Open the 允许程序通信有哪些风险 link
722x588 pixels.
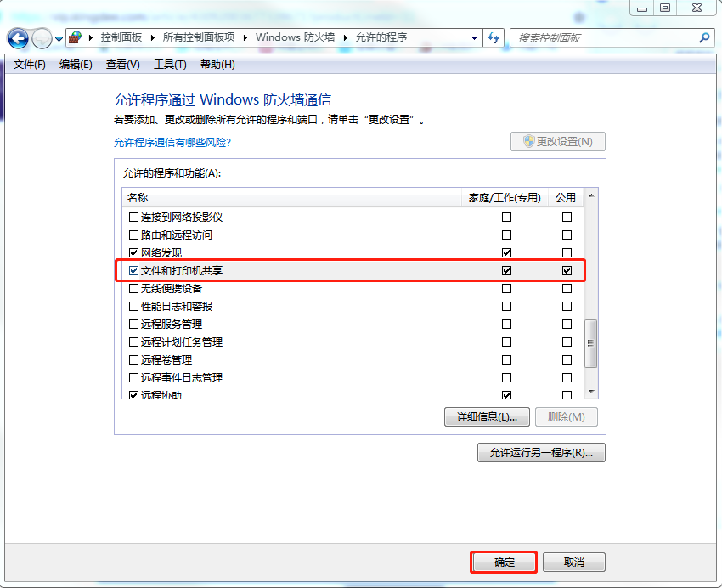(172, 143)
